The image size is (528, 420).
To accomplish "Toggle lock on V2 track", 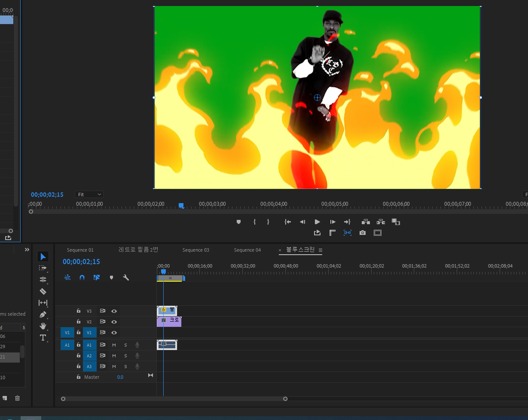I will (x=79, y=321).
